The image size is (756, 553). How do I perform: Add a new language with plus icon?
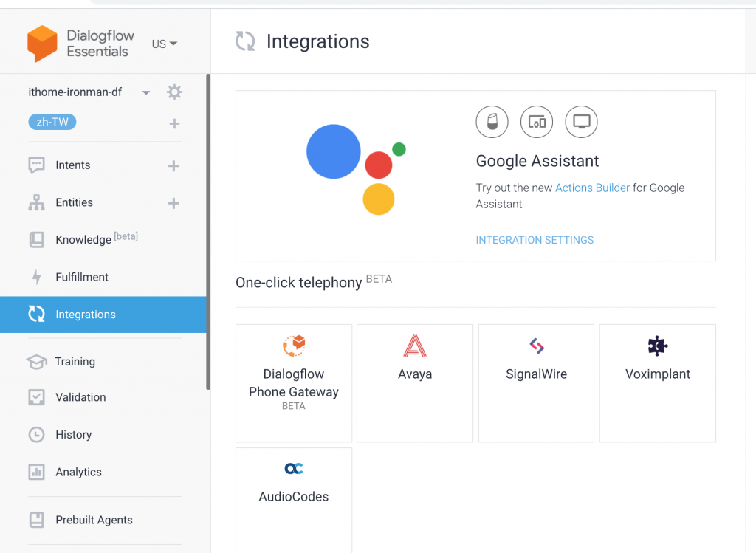point(174,124)
